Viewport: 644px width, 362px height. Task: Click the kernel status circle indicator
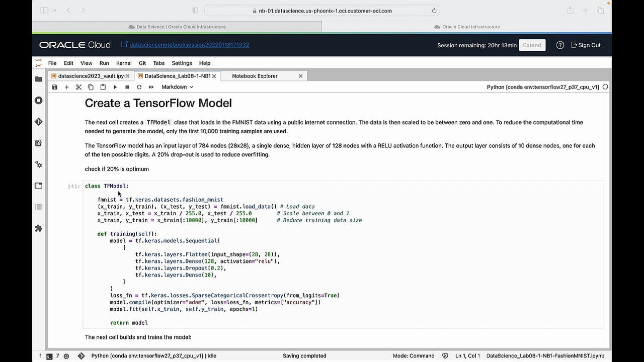pyautogui.click(x=605, y=87)
